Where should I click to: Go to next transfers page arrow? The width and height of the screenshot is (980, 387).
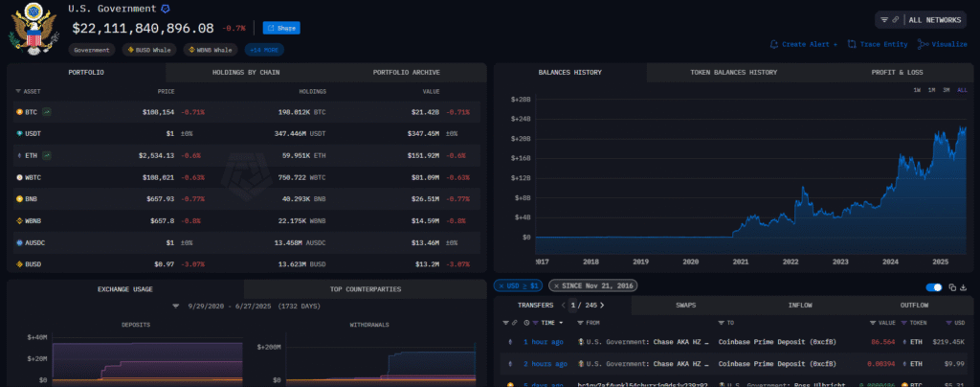pyautogui.click(x=602, y=306)
